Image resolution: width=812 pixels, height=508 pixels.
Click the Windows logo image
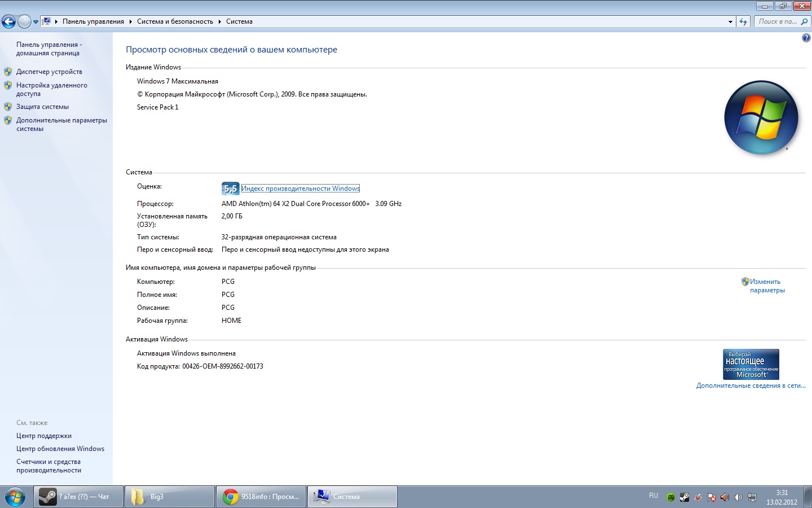pyautogui.click(x=761, y=117)
